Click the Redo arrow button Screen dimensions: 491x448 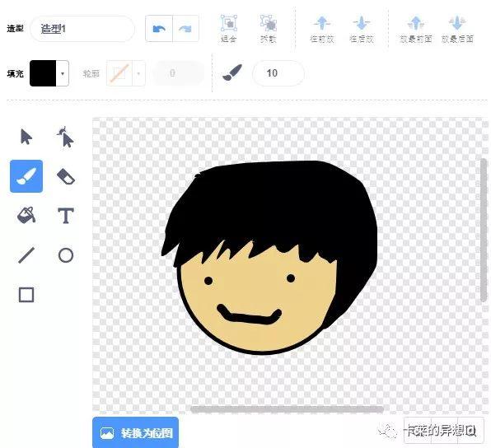click(185, 29)
